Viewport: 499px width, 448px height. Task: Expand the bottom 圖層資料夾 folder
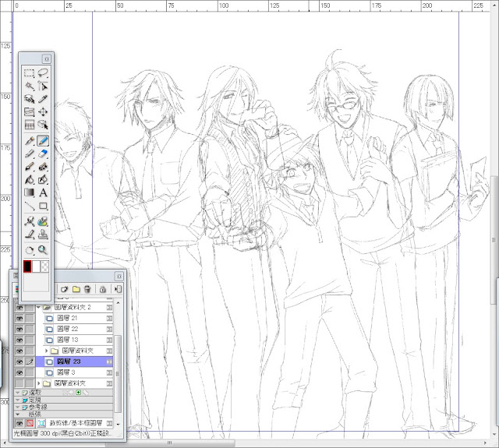pos(39,383)
